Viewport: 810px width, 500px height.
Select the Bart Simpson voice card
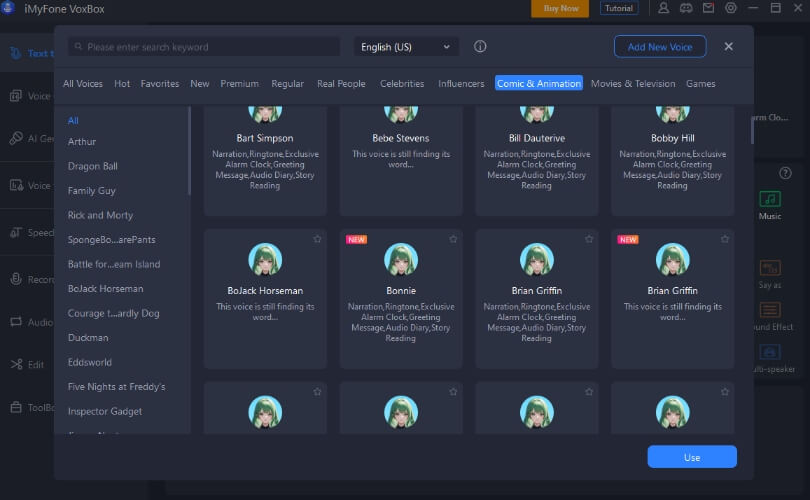(x=265, y=160)
